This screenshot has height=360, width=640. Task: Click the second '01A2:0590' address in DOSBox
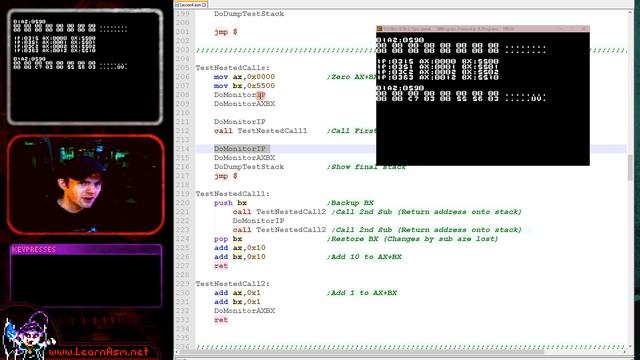(400, 88)
